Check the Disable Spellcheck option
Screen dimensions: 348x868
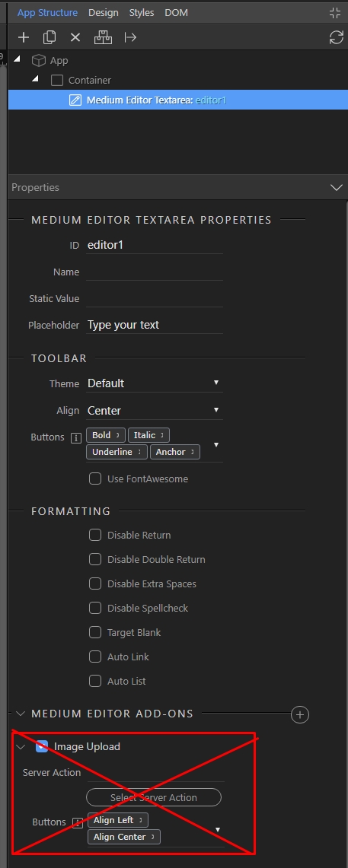click(95, 608)
